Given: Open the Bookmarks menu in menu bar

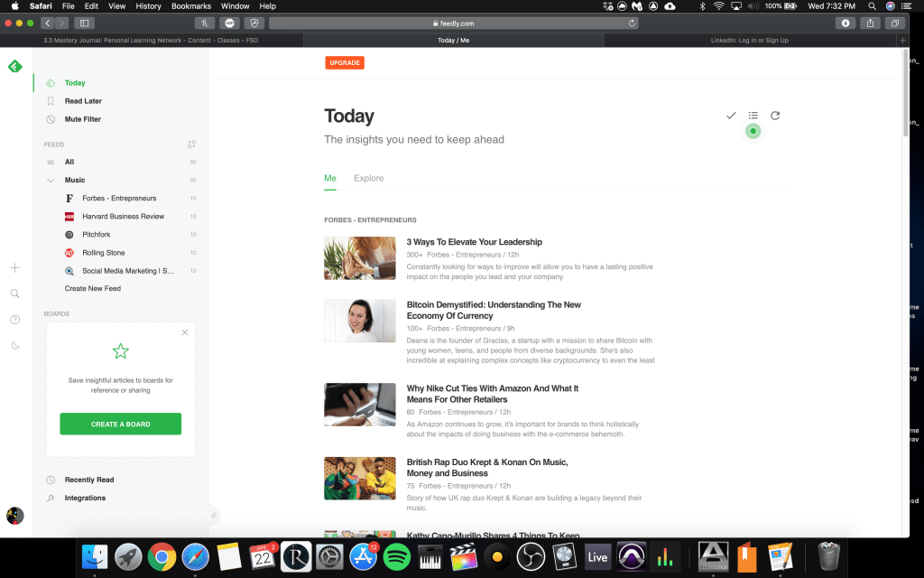Looking at the screenshot, I should tap(190, 6).
